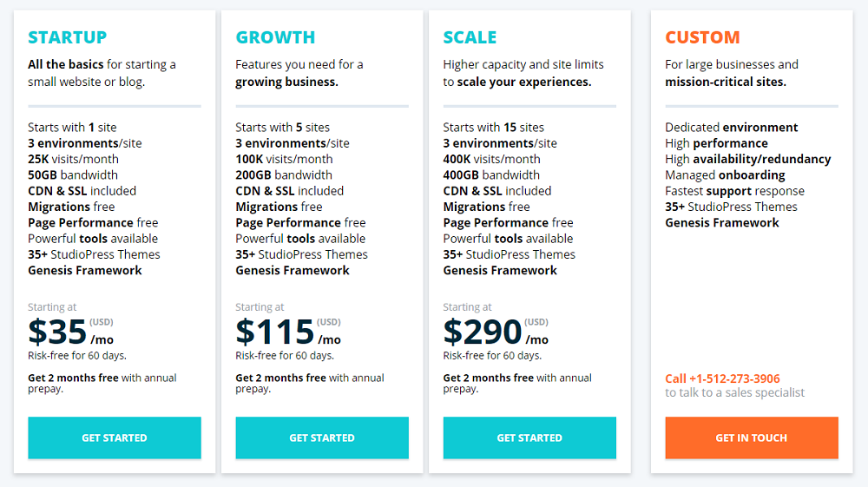Click "Starts with 15 sites" in Scale
868x487 pixels.
[x=493, y=128]
